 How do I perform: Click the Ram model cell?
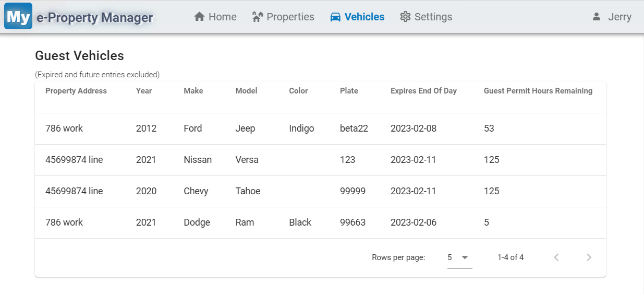245,222
